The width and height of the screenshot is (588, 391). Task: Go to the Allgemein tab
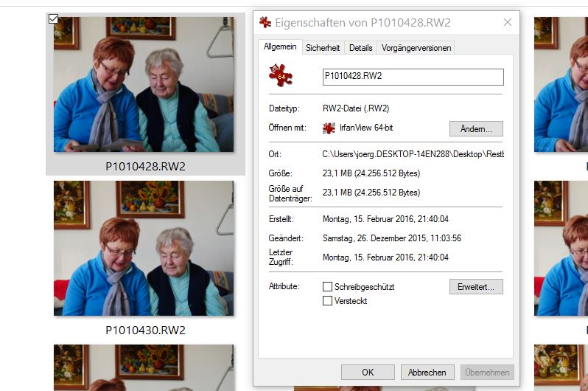click(x=280, y=46)
